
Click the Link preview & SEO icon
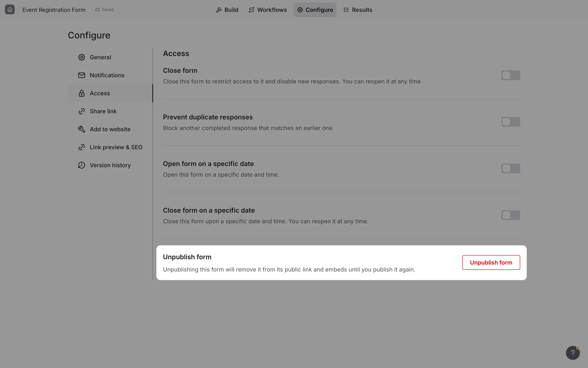point(82,147)
